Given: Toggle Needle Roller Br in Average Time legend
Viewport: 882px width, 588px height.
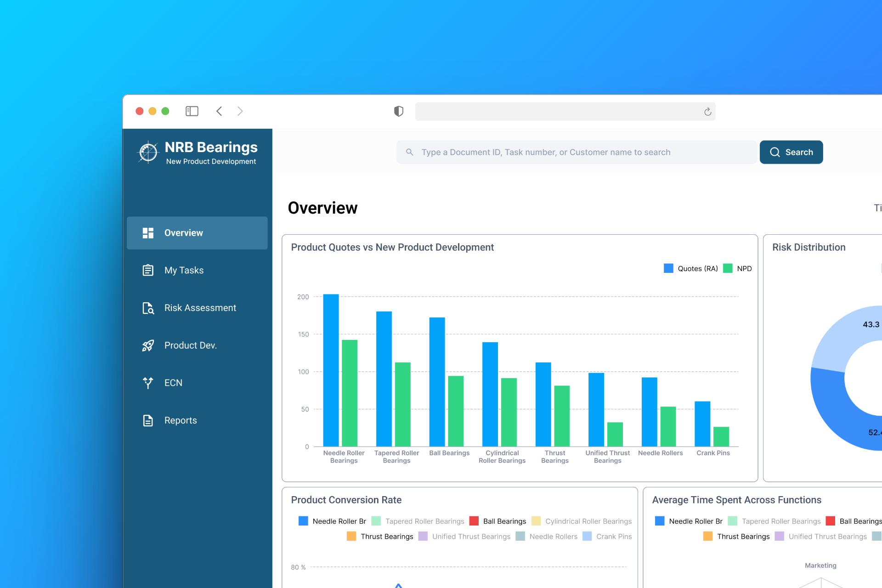Looking at the screenshot, I should [689, 521].
